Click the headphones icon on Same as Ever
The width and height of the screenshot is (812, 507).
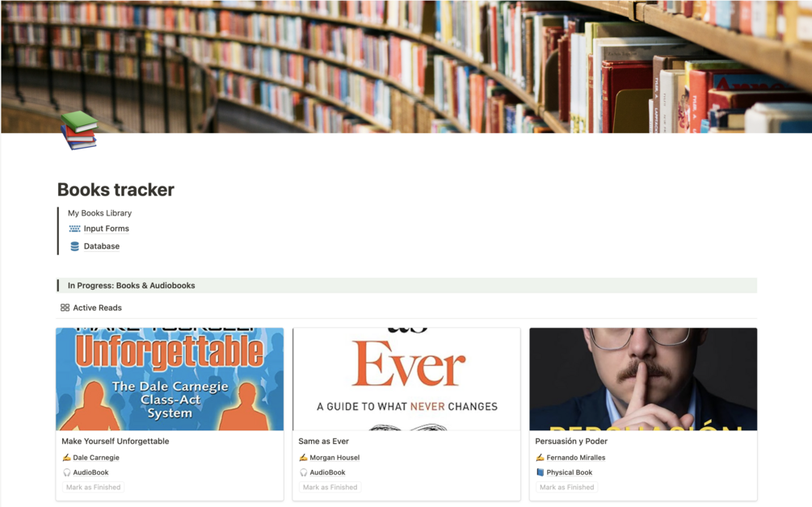pyautogui.click(x=303, y=472)
